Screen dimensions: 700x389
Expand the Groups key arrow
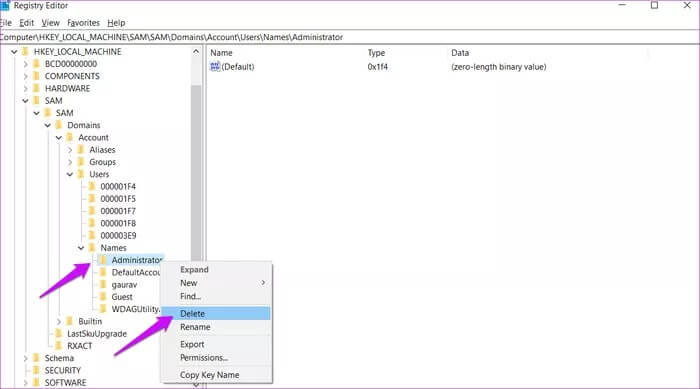[x=70, y=162]
